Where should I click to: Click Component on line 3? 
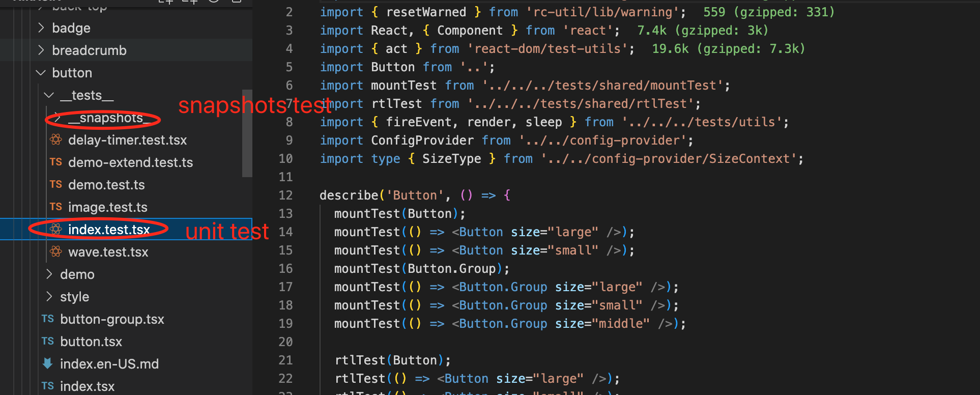(470, 31)
